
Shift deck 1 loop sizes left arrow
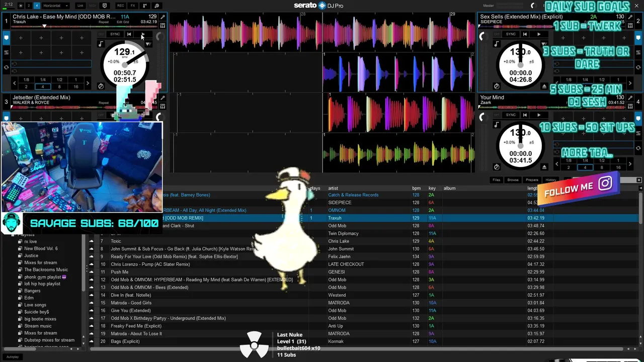pos(14,83)
